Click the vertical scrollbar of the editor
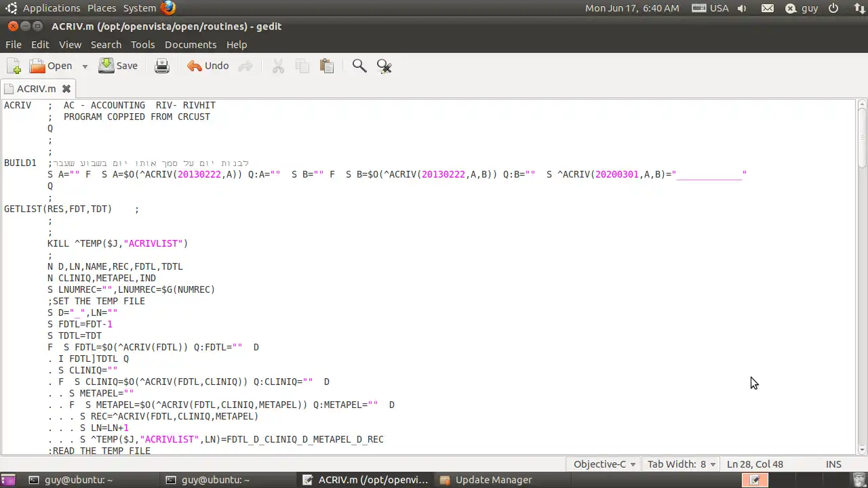 click(x=863, y=277)
